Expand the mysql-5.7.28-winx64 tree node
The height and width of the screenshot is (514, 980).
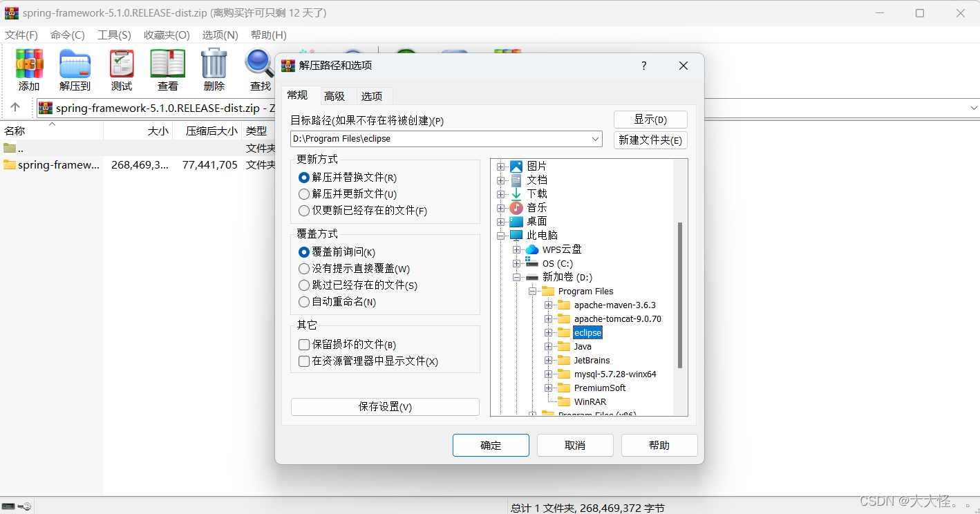(x=548, y=374)
